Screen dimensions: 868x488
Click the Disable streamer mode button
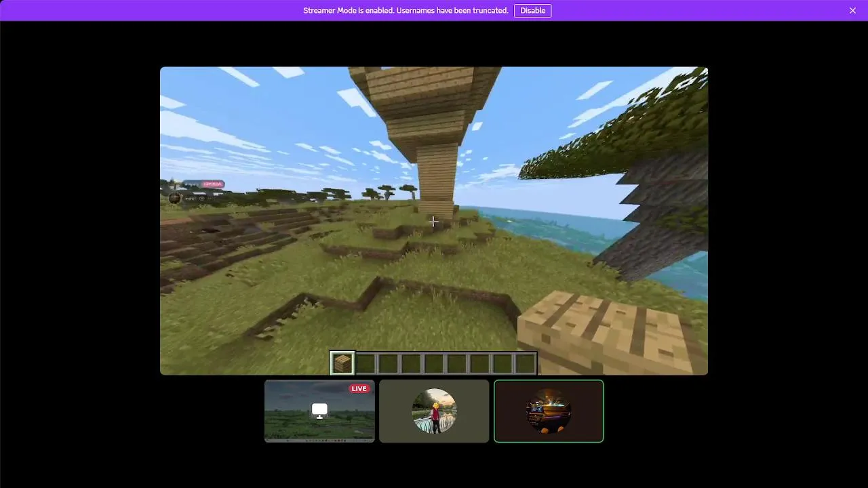532,10
